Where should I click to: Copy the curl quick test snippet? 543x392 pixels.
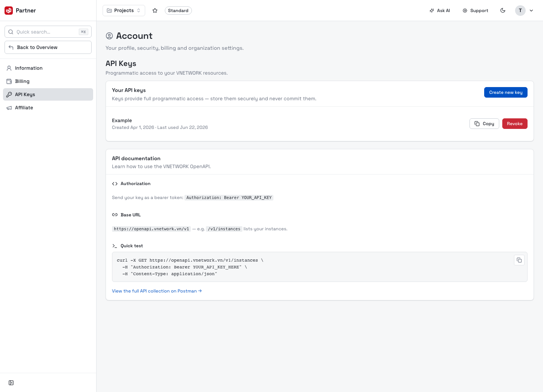pos(519,260)
